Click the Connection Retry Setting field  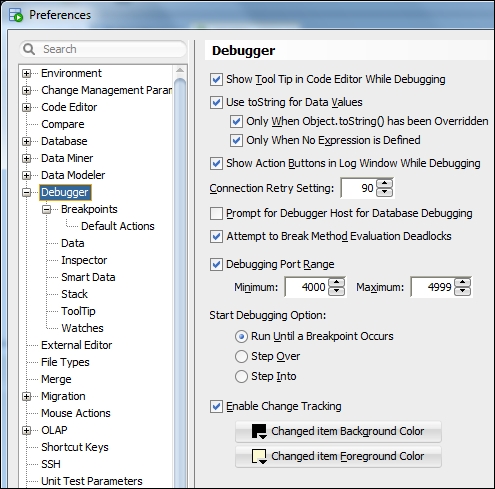(x=358, y=188)
